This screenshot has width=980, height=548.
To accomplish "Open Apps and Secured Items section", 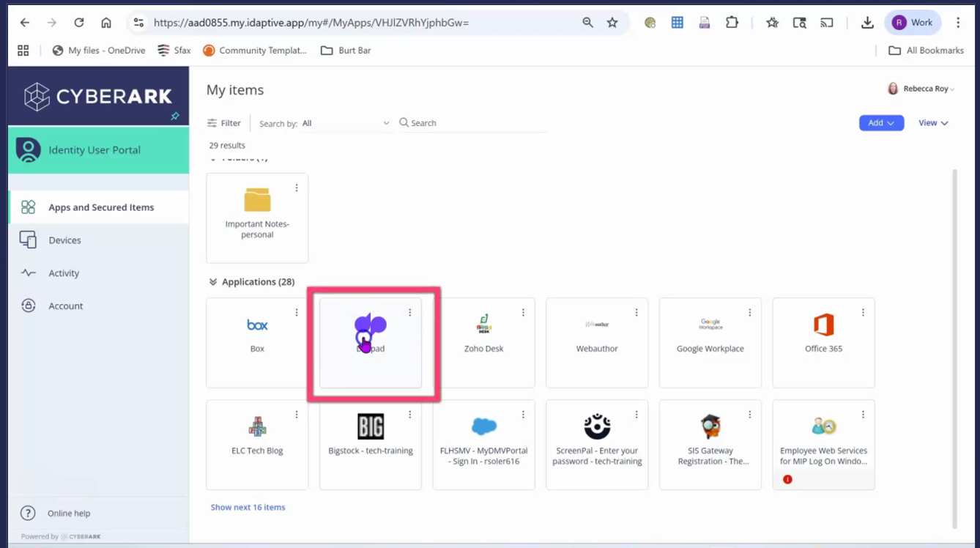I will (98, 207).
